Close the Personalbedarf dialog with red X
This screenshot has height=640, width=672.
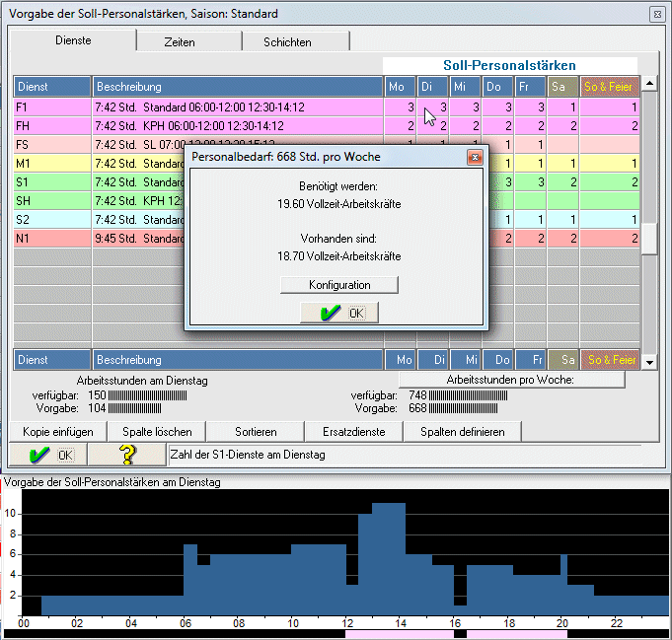(475, 157)
